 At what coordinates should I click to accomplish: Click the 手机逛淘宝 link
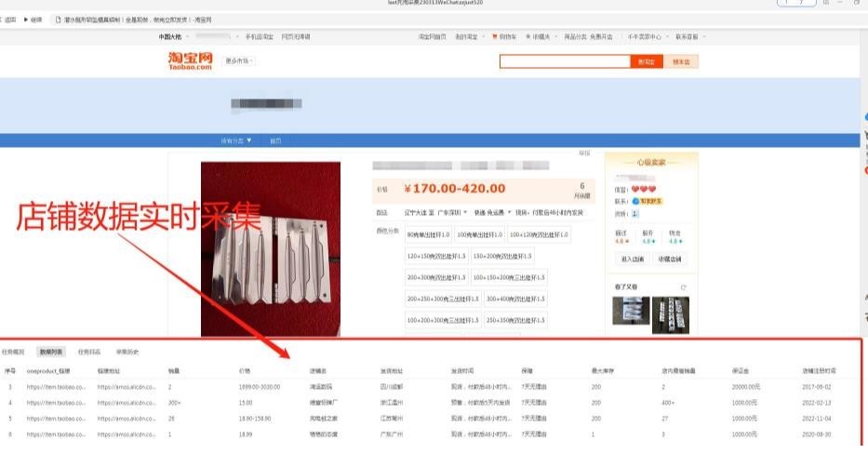(x=259, y=36)
